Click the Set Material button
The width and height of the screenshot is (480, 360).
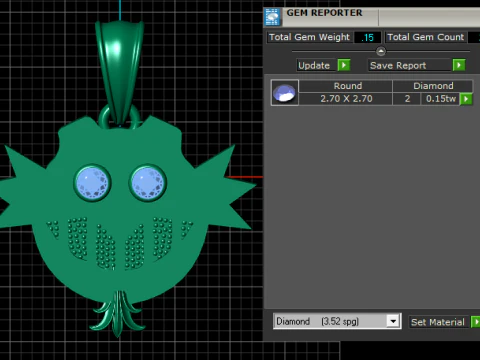coord(438,322)
